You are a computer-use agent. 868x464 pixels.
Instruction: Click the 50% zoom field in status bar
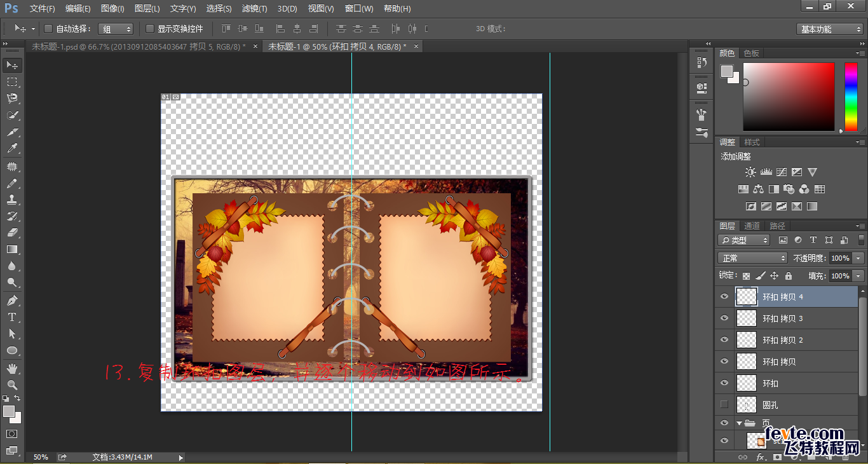click(41, 457)
